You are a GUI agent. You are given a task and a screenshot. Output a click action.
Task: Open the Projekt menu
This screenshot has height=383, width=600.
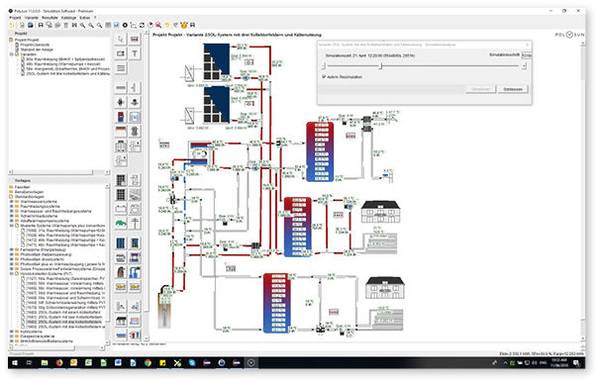pos(15,18)
